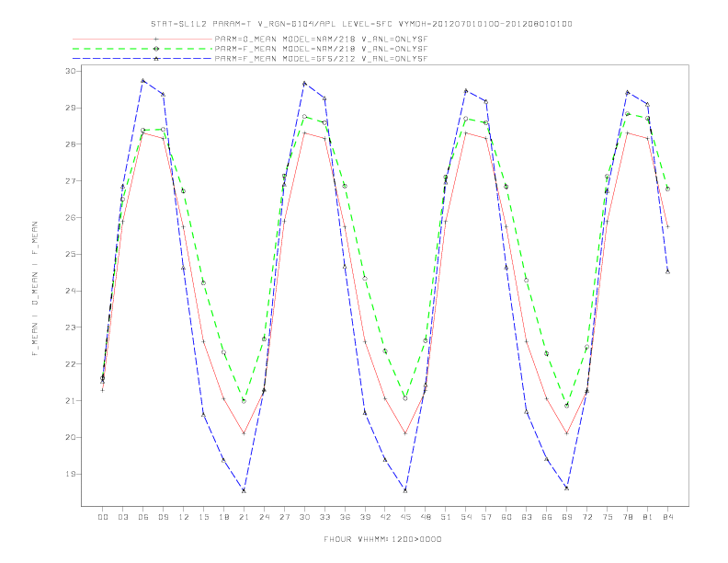Click the y-axis tick label 20
The width and height of the screenshot is (728, 563).
point(71,438)
